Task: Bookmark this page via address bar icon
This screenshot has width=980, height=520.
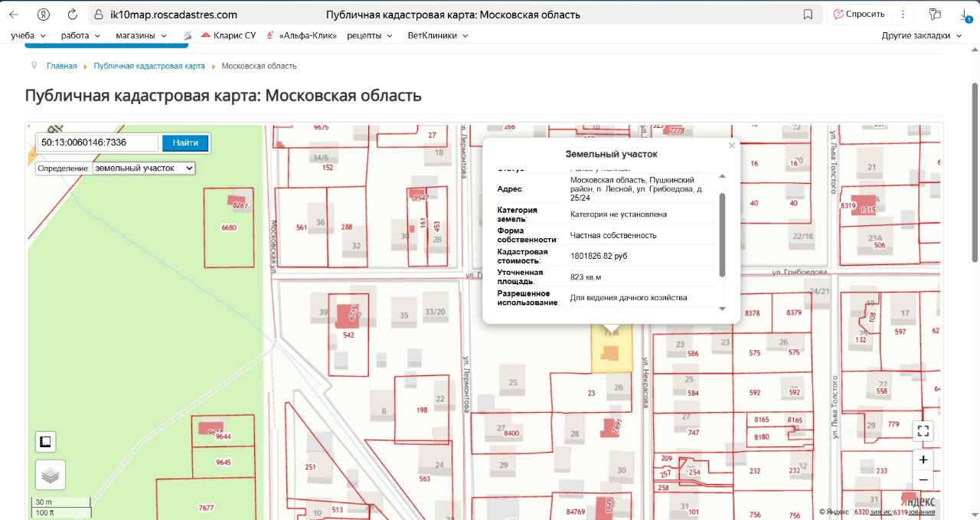Action: pos(808,15)
